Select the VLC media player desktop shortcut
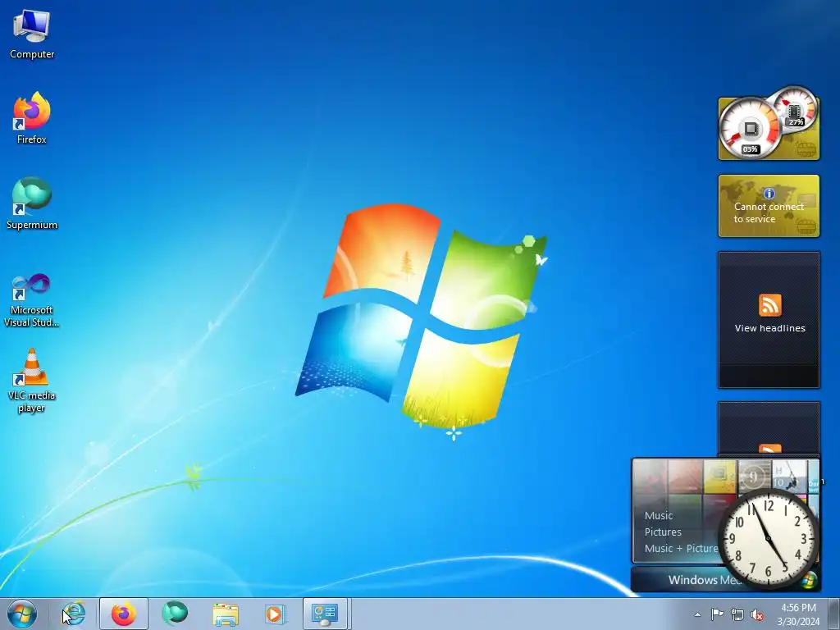This screenshot has height=630, width=840. coord(32,381)
